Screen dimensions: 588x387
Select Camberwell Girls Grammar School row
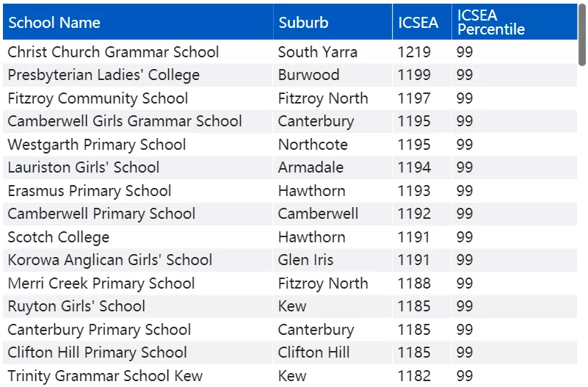click(290, 121)
